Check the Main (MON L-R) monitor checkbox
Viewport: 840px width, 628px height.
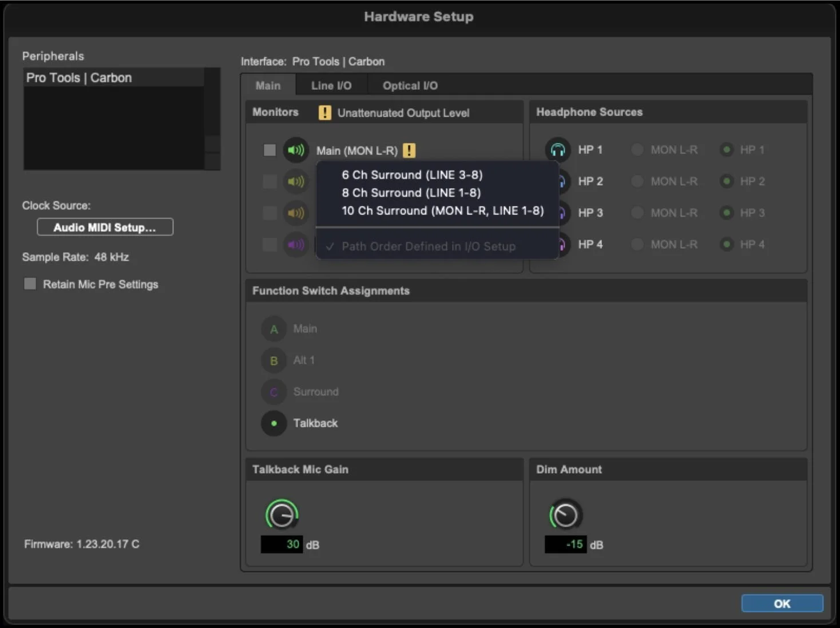(x=270, y=150)
